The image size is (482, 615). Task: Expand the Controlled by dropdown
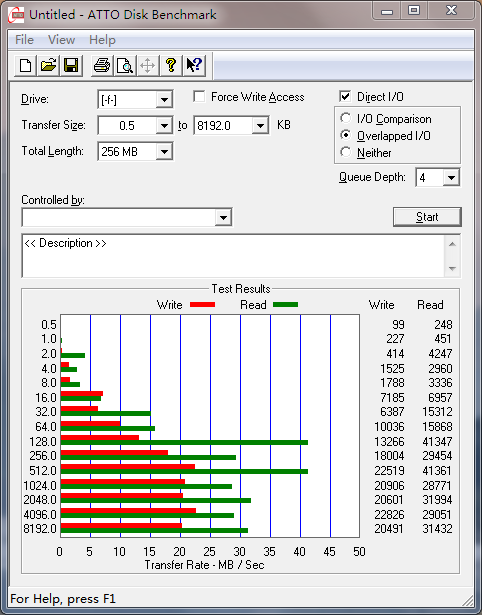(223, 217)
